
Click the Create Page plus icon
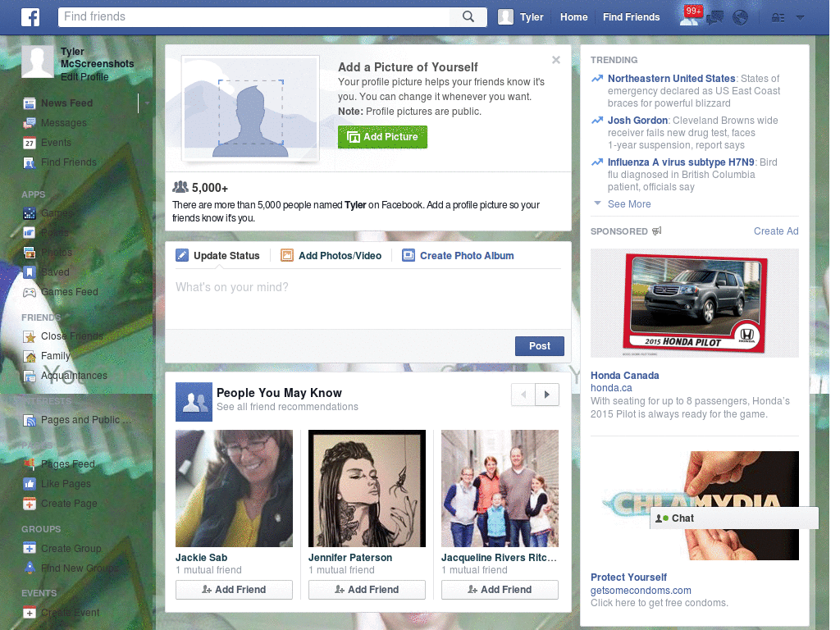tap(30, 504)
